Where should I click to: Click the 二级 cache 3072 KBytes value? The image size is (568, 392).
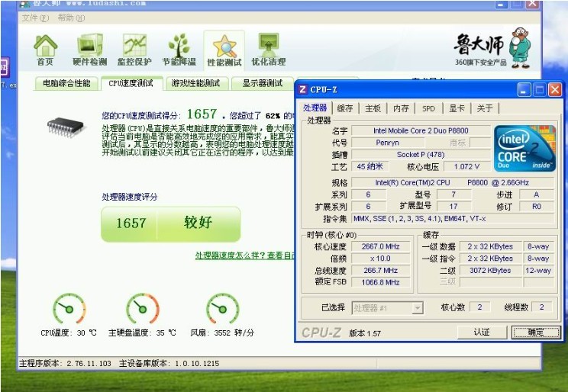pyautogui.click(x=490, y=271)
